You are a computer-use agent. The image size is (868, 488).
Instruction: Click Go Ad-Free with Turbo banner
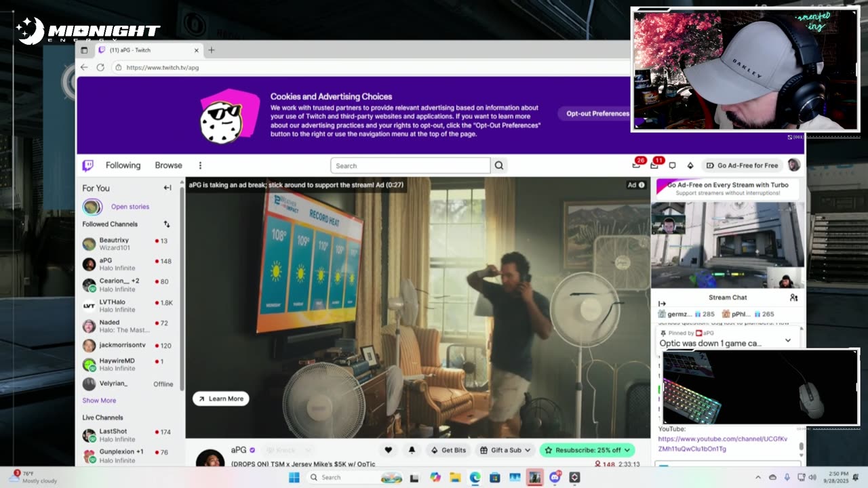click(728, 188)
